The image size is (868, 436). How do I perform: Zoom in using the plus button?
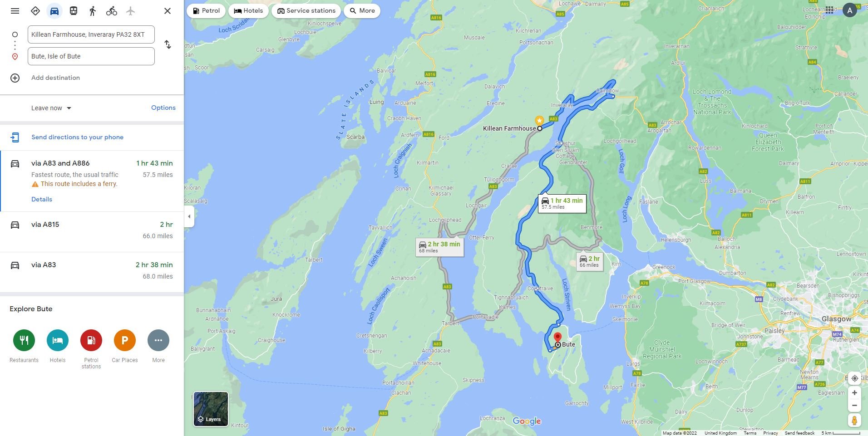tap(854, 393)
